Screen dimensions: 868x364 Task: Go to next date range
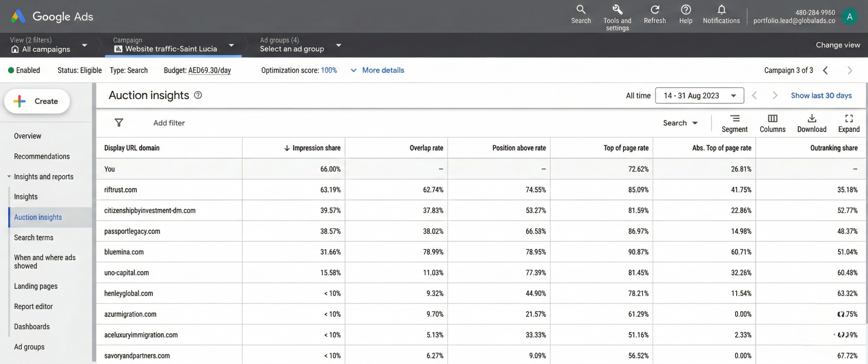775,96
